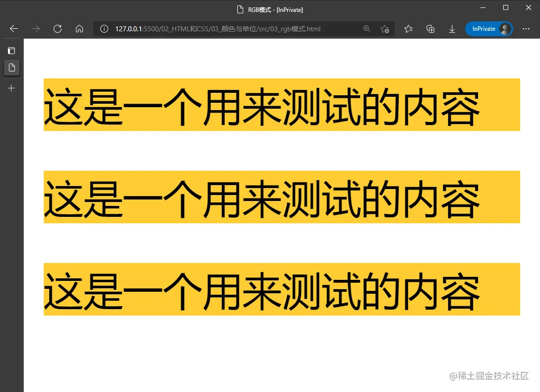Open a new tab with the plus button
The height and width of the screenshot is (392, 540).
pos(11,88)
